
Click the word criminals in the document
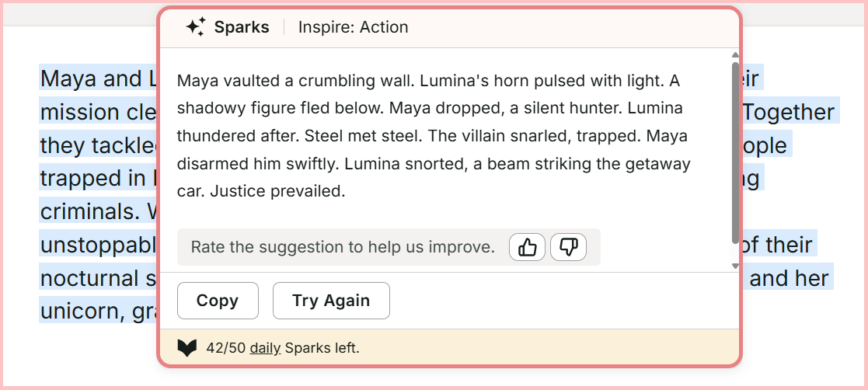click(x=92, y=212)
